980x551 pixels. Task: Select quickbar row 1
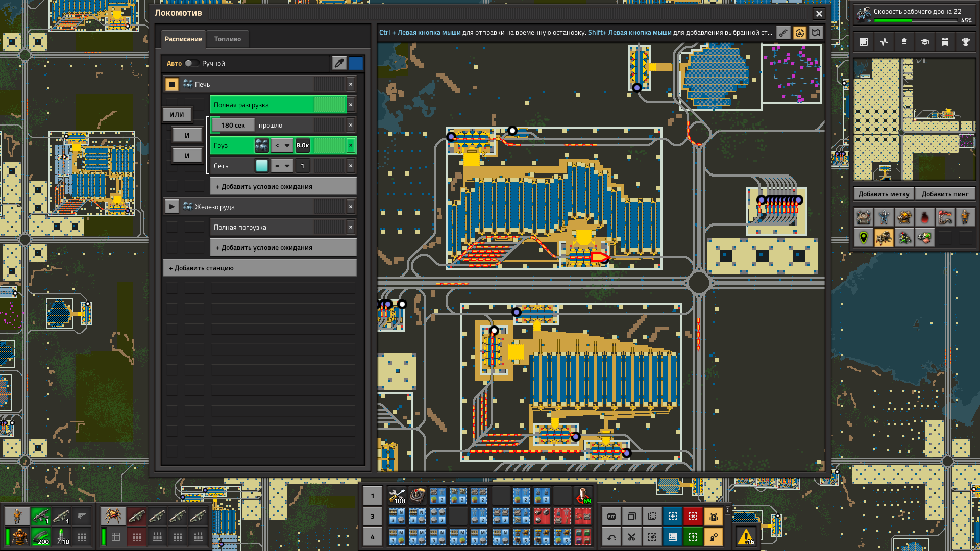click(x=373, y=496)
